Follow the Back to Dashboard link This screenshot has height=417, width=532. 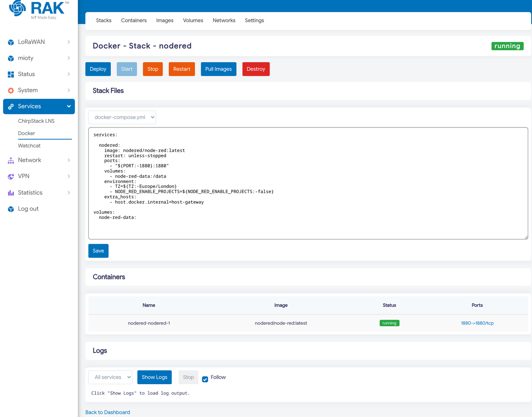108,412
